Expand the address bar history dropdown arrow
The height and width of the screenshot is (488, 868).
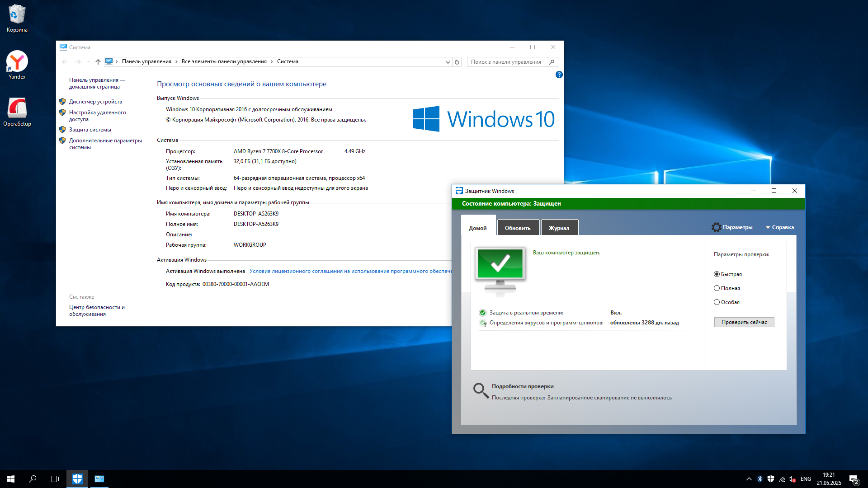tap(448, 62)
